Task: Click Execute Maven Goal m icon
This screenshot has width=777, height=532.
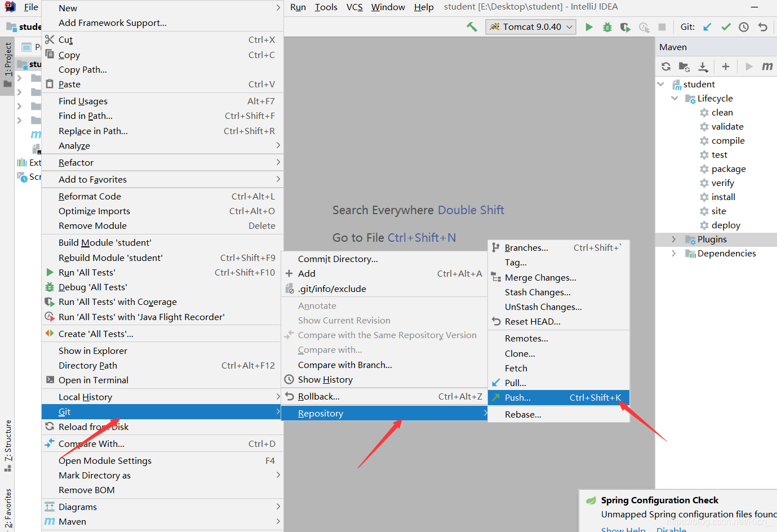Action: [767, 66]
